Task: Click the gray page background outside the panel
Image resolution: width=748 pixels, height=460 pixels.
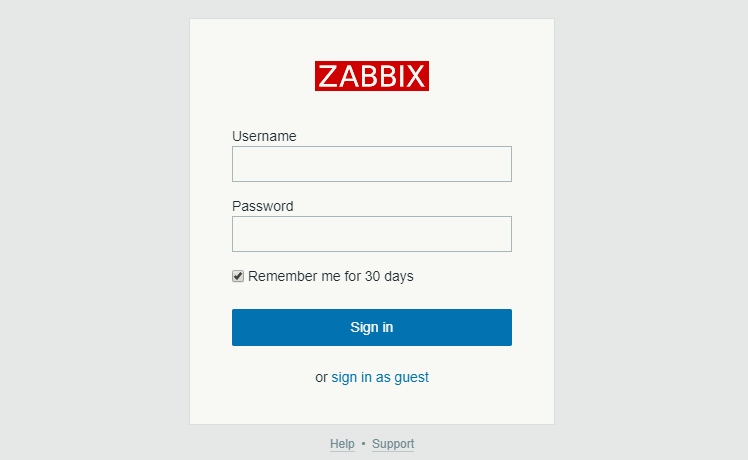Action: coord(90,230)
